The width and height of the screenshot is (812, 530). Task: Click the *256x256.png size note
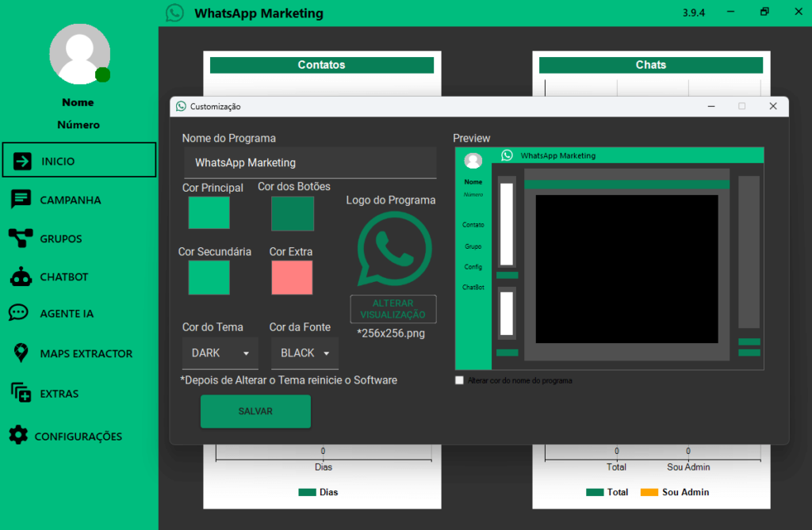[x=391, y=334]
